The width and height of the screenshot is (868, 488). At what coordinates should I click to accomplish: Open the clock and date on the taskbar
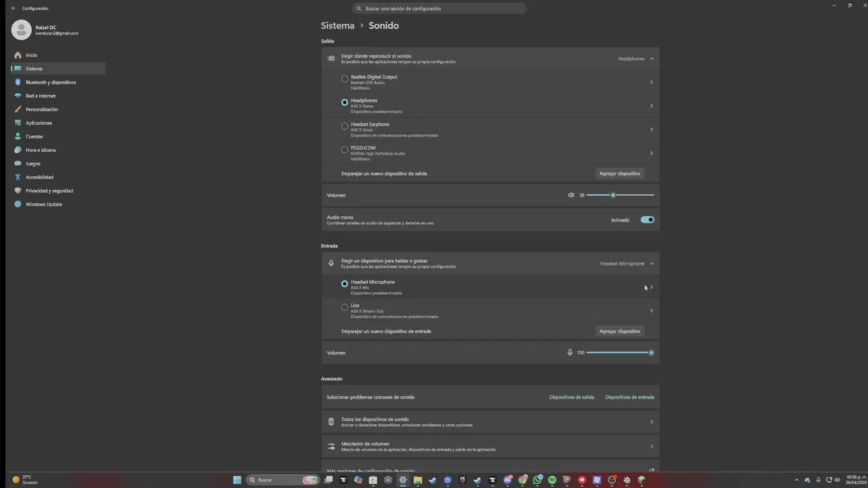(855, 480)
